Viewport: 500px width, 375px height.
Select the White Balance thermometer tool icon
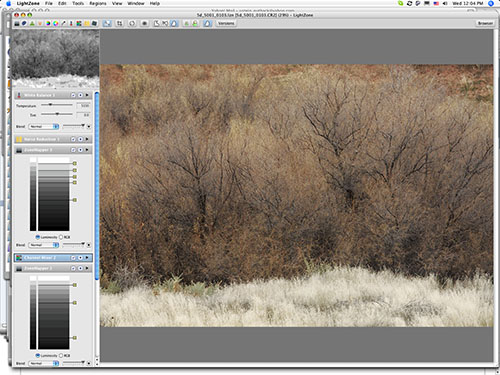pos(71,23)
